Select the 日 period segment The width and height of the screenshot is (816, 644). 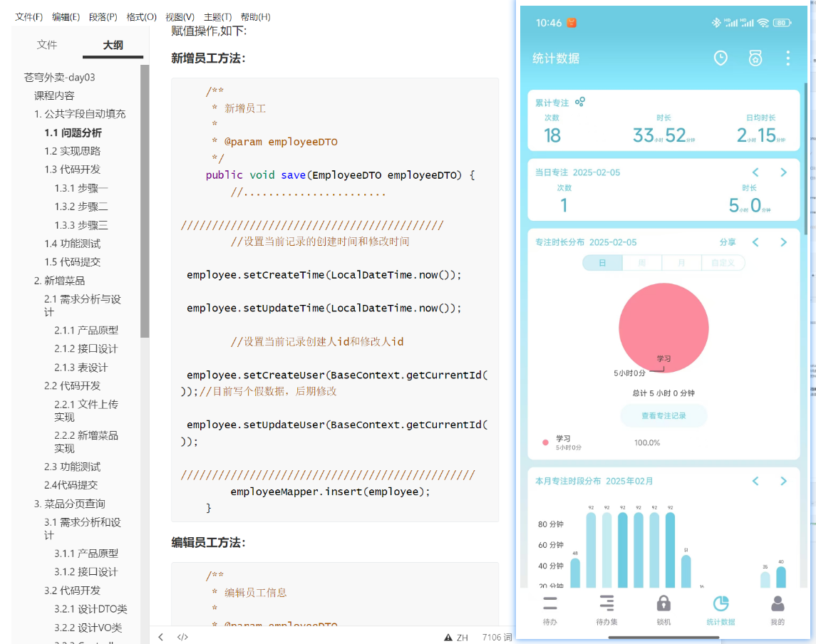point(603,263)
